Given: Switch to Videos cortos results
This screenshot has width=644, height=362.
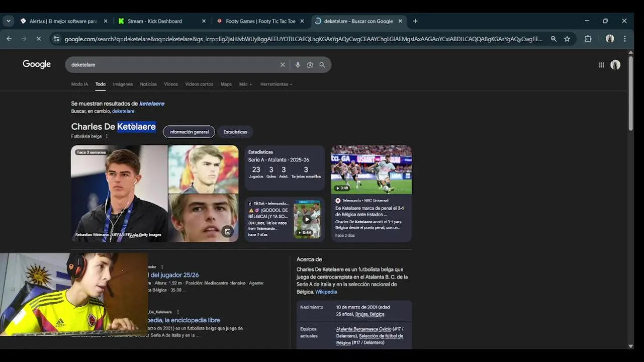Looking at the screenshot, I should point(199,84).
